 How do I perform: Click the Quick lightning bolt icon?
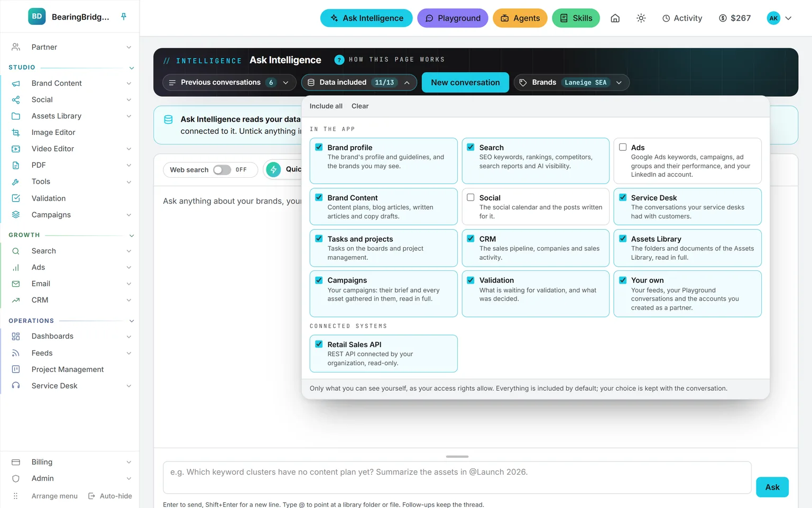click(x=273, y=169)
